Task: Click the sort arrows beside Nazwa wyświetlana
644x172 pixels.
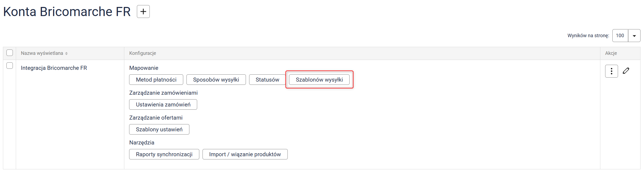Action: [66, 53]
